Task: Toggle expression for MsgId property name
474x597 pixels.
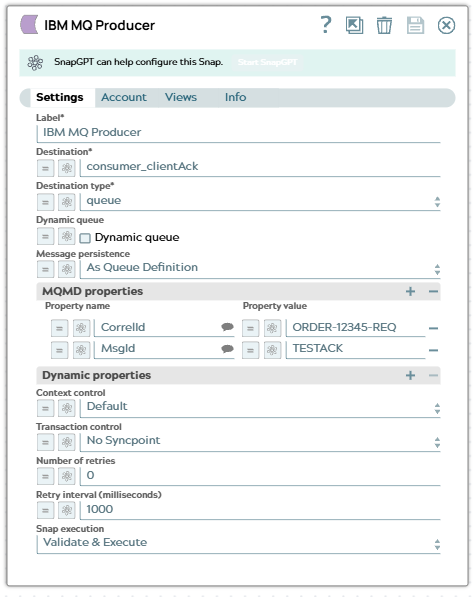Action: click(x=59, y=350)
